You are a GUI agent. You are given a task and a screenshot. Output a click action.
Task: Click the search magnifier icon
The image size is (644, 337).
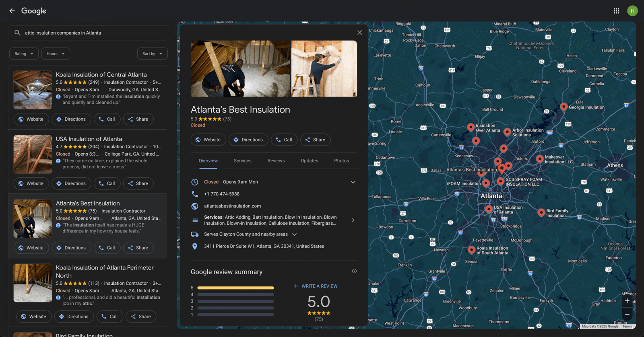(17, 33)
